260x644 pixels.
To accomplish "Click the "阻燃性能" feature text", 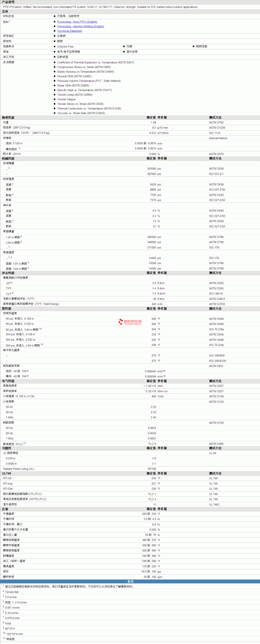I will pyautogui.click(x=202, y=46).
